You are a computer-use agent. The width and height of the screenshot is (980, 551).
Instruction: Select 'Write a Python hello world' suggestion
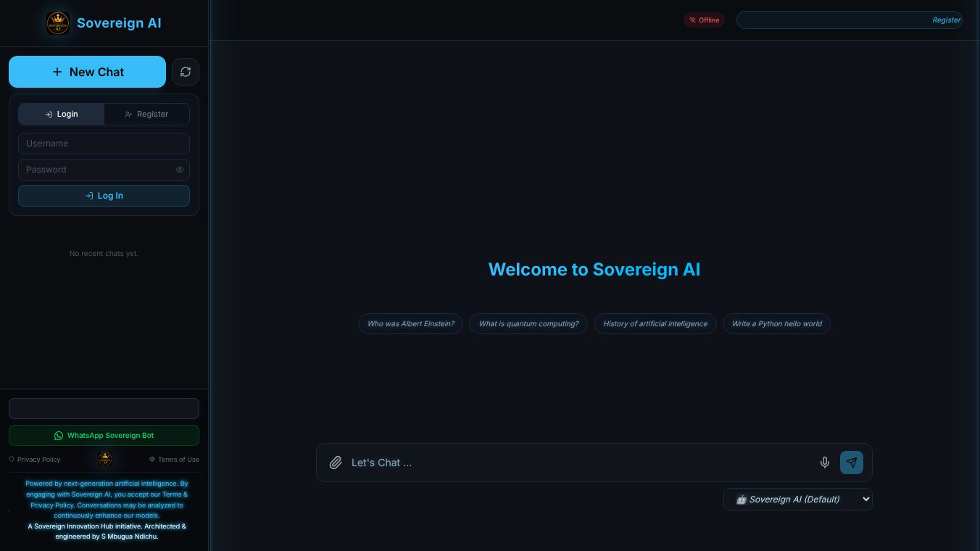pyautogui.click(x=776, y=323)
